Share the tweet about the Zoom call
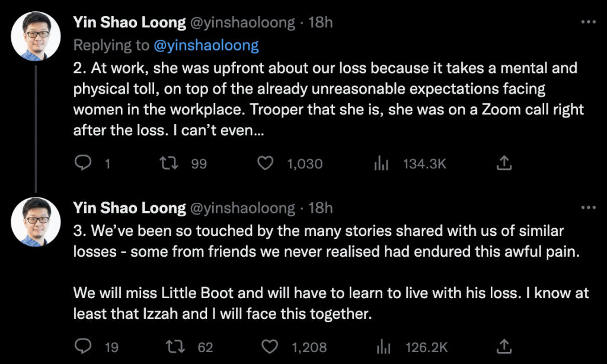This screenshot has width=607, height=364. [x=503, y=163]
